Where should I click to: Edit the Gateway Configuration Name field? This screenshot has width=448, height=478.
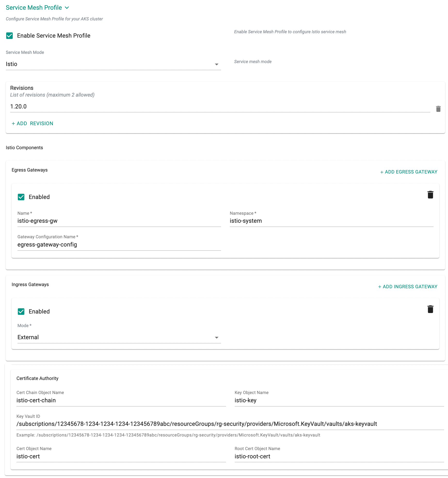[119, 245]
